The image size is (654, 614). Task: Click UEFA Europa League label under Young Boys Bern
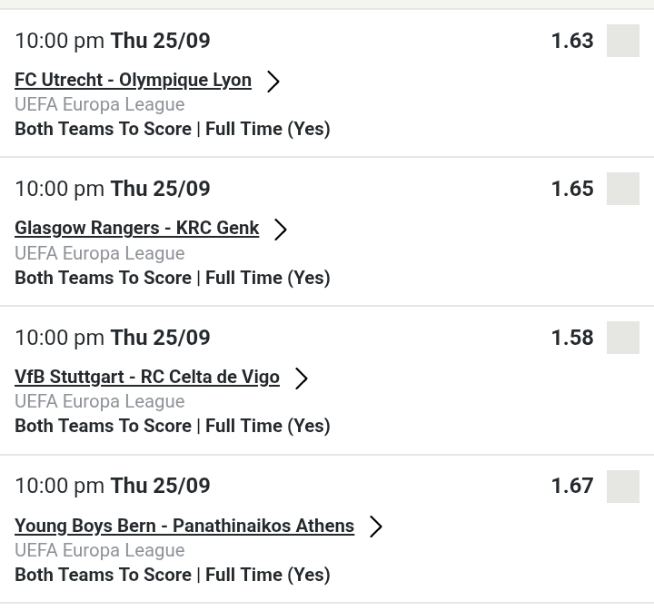tap(100, 550)
